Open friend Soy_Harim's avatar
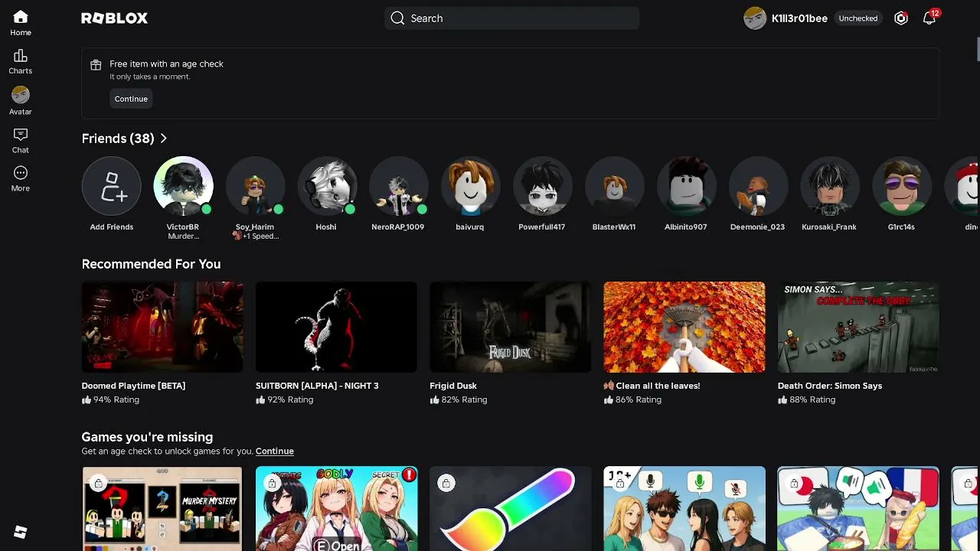This screenshot has height=551, width=980. [255, 186]
